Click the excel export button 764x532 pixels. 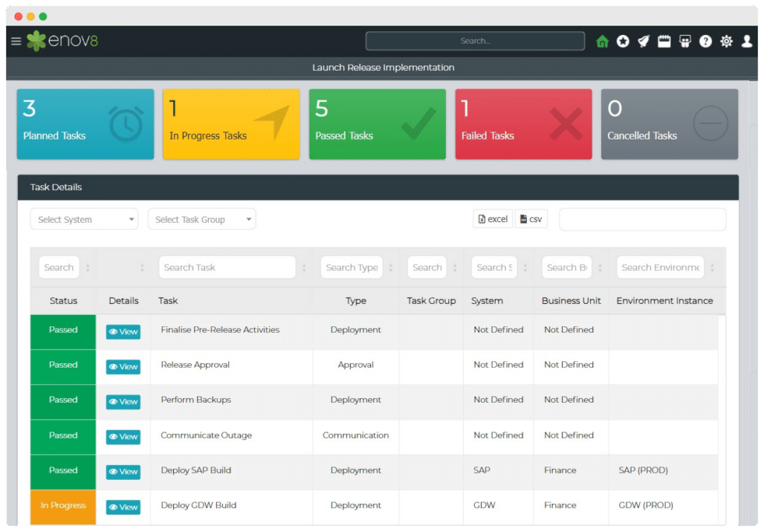point(492,219)
